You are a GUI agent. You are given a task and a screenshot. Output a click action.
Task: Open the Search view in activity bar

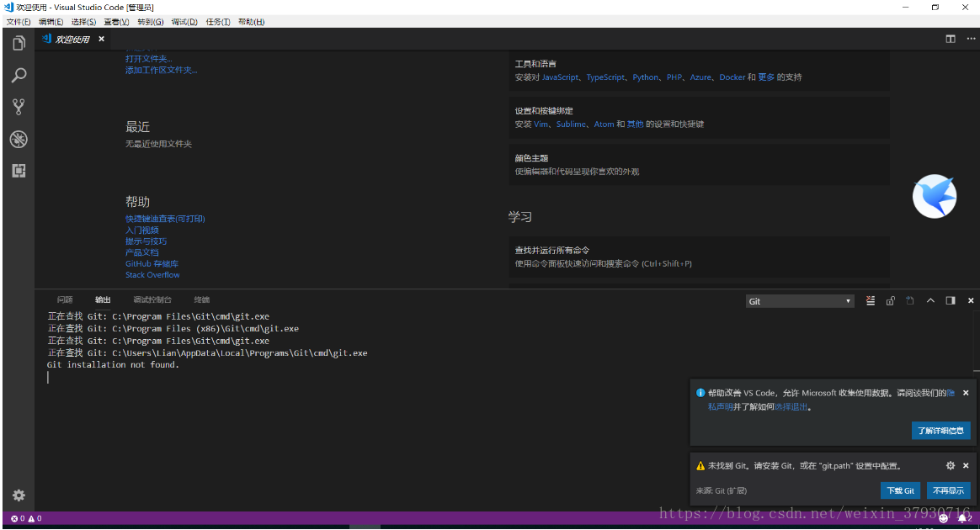pyautogui.click(x=19, y=76)
